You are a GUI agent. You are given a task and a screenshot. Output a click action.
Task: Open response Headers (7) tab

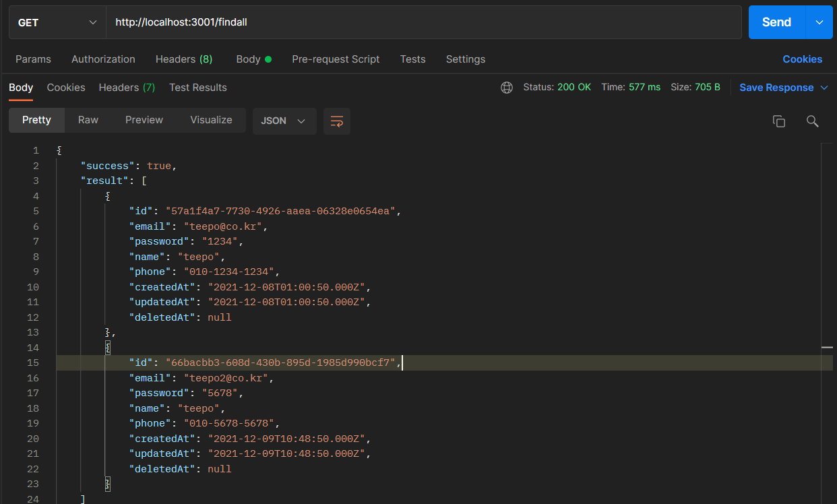click(x=127, y=88)
